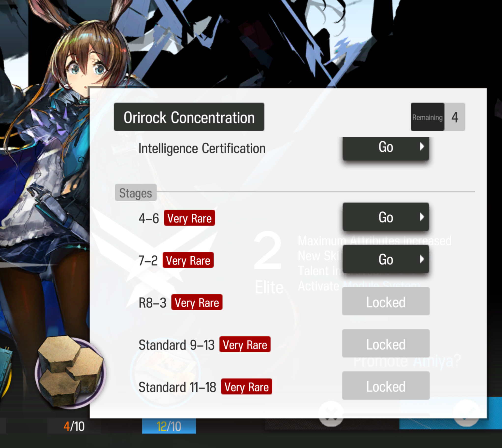Screen dimensions: 502x448
Task: Click the arrow on the 7-2 Go button
Action: coord(422,259)
